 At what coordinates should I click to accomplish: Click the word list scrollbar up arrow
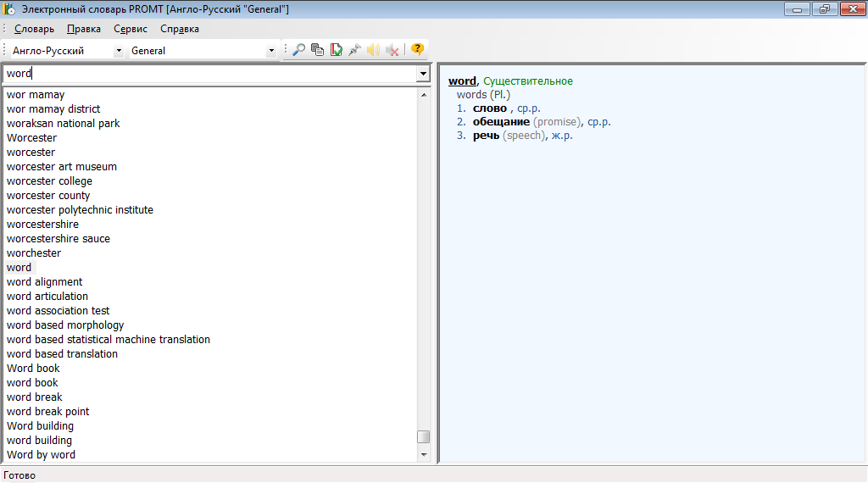coord(424,95)
